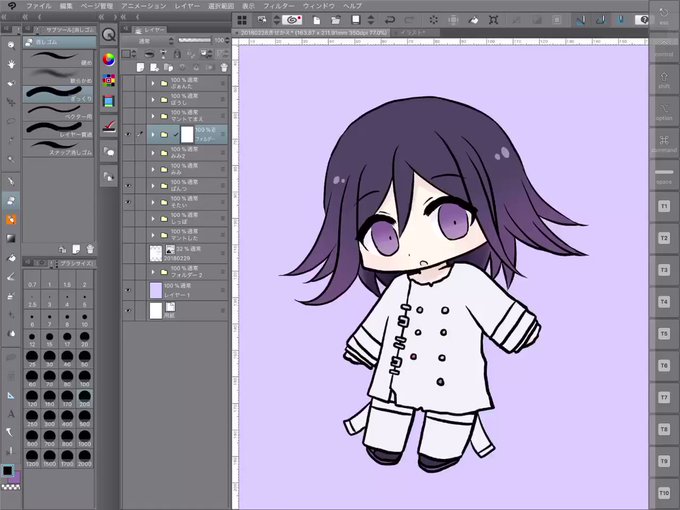Expand the しっぽ layer folder

[153, 219]
